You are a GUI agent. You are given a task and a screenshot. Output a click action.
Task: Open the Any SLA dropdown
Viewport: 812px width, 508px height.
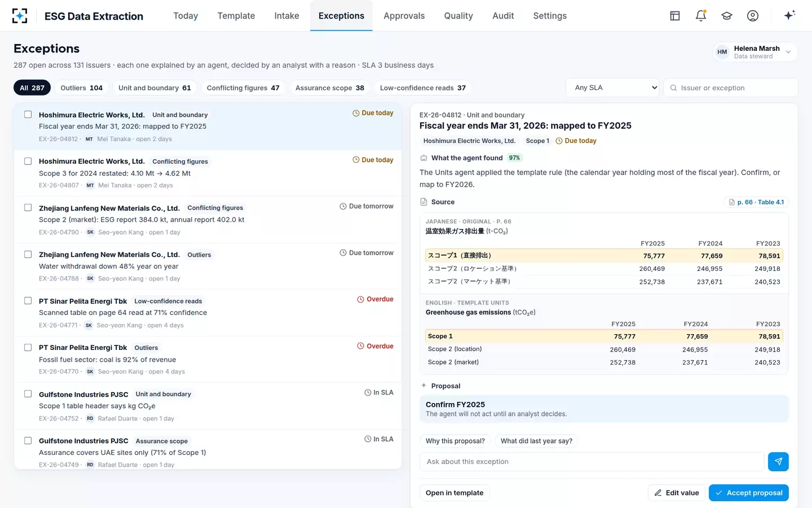[613, 87]
